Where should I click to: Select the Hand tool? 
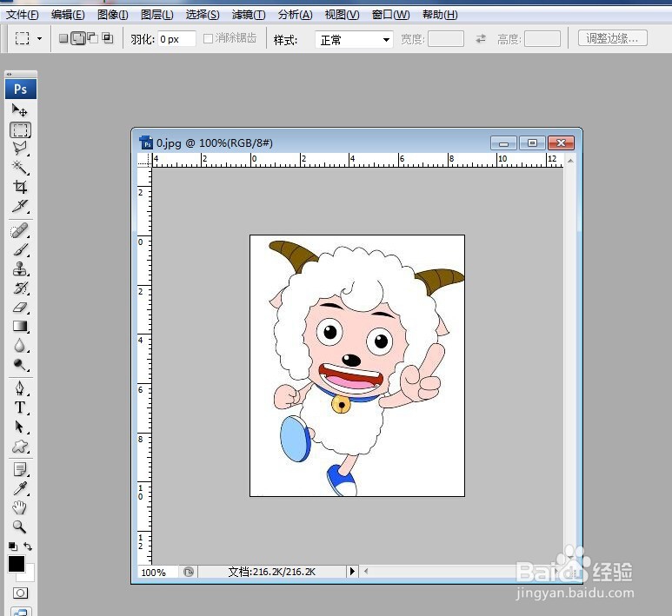tap(20, 507)
